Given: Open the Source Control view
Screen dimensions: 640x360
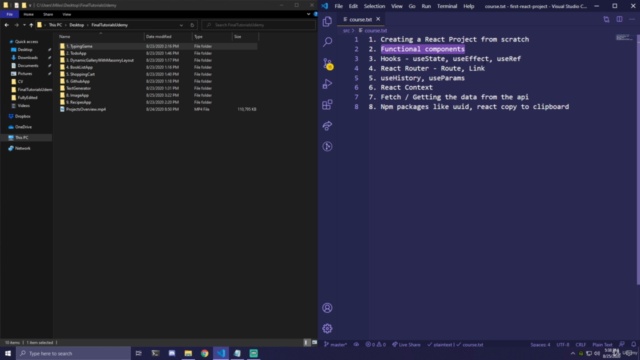Looking at the screenshot, I should click(x=328, y=63).
